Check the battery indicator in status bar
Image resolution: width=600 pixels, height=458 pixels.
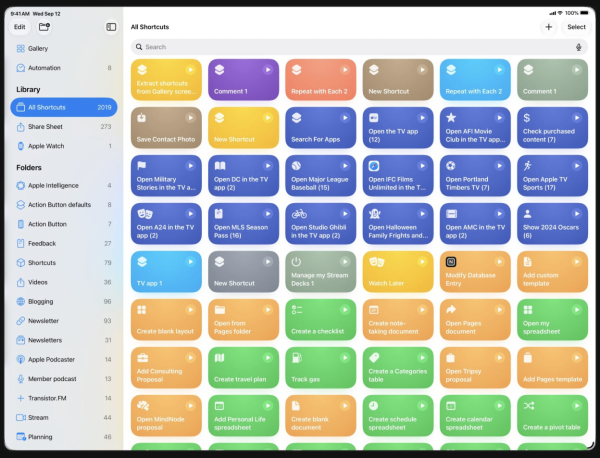(x=584, y=13)
